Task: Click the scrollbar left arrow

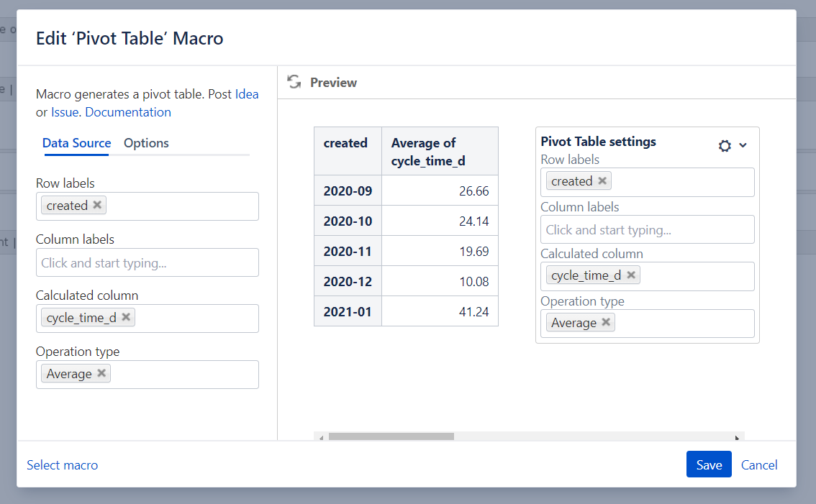Action: pos(321,437)
